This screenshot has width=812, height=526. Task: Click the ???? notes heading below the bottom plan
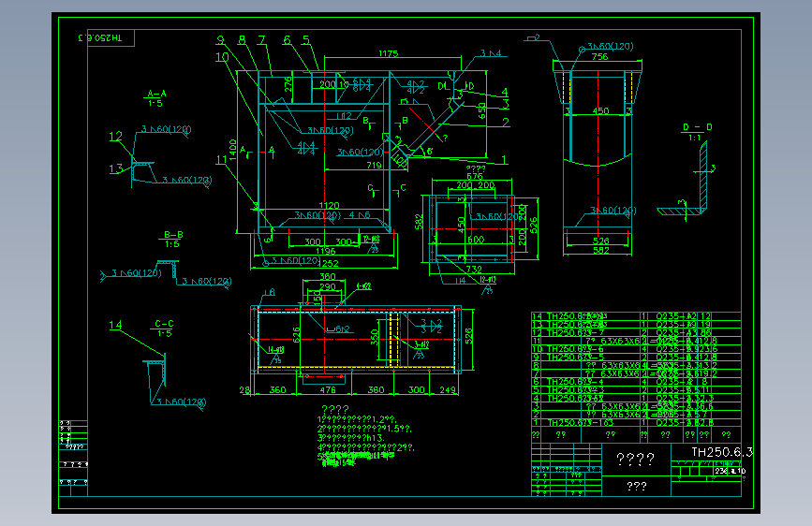click(x=335, y=410)
